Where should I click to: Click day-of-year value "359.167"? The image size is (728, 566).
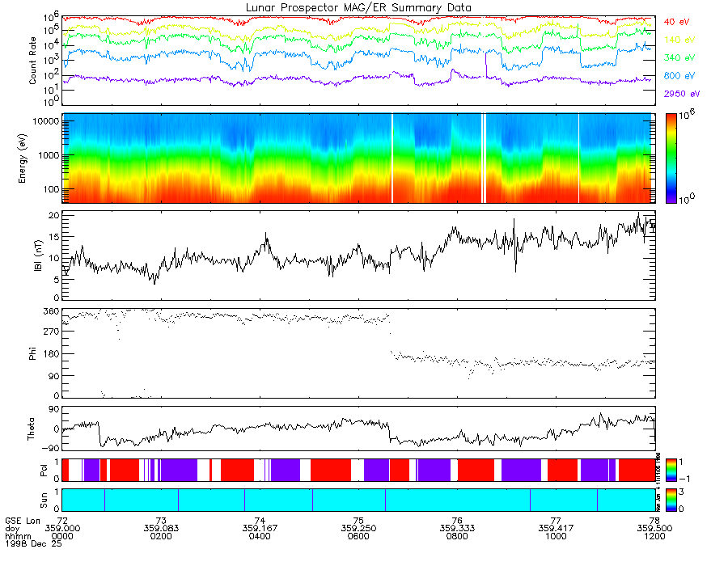click(x=260, y=529)
